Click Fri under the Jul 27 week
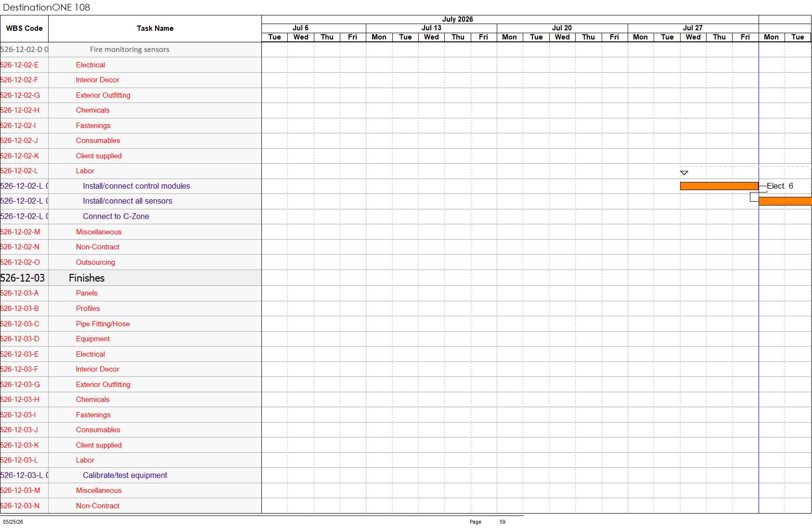This screenshot has height=528, width=812. click(745, 37)
